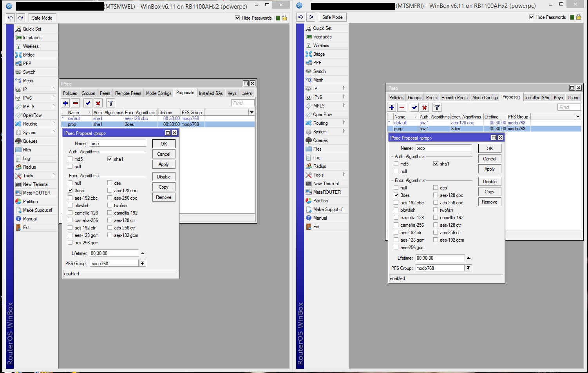Viewport: 588px width, 373px height.
Task: Enable md5 auth algorithm in MTSMFRI proposal
Action: 396,164
